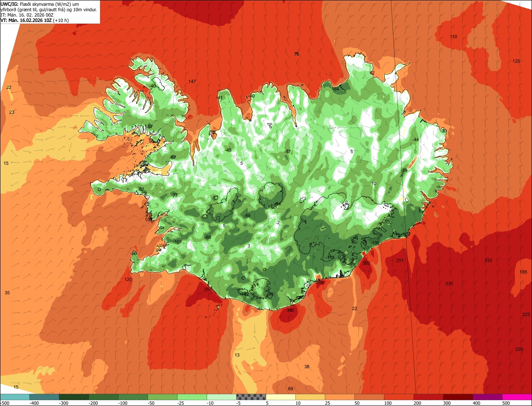Click the darkest green -300 to -200 legend swatch
The image size is (532, 406).
click(x=74, y=396)
